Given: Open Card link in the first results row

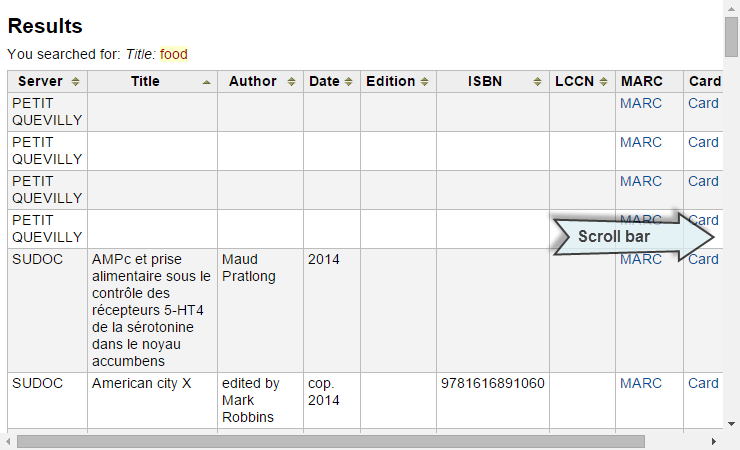Looking at the screenshot, I should (703, 103).
